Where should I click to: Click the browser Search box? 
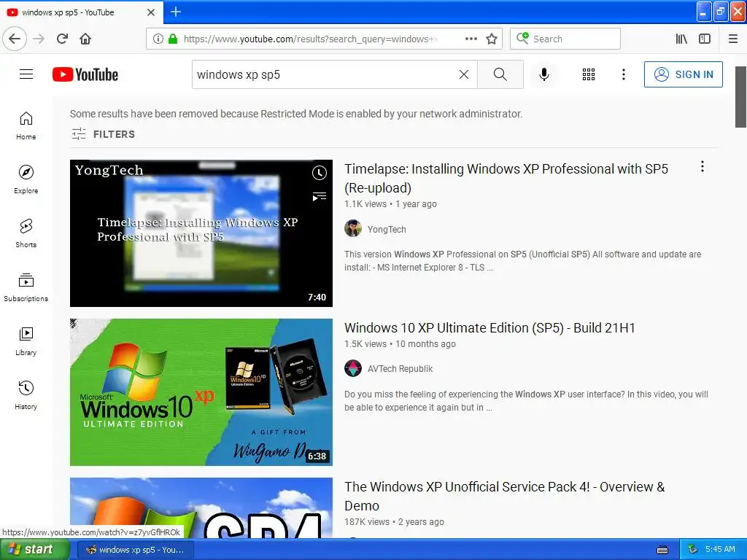pos(565,39)
